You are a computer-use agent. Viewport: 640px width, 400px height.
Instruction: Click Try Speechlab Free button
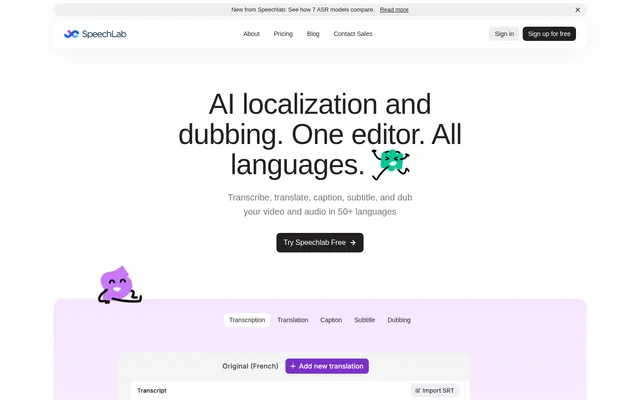[x=320, y=242]
